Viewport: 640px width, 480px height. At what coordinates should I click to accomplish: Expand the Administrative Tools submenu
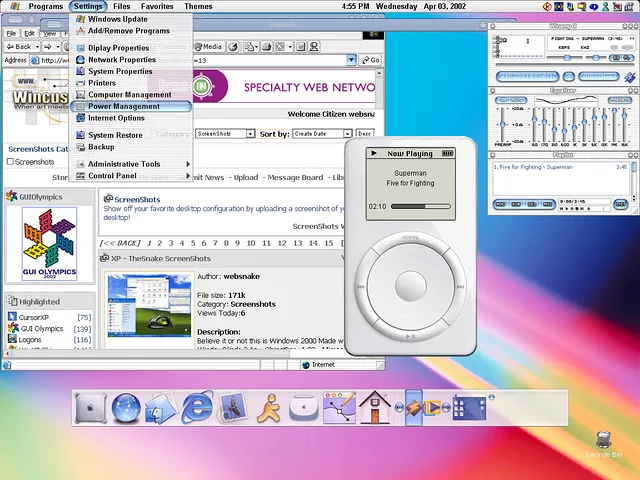(123, 164)
